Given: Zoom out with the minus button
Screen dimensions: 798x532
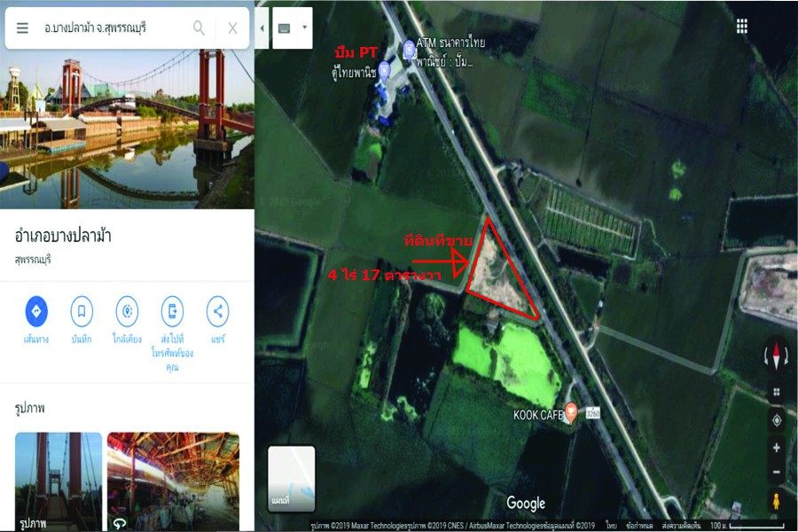Looking at the screenshot, I should 777,472.
